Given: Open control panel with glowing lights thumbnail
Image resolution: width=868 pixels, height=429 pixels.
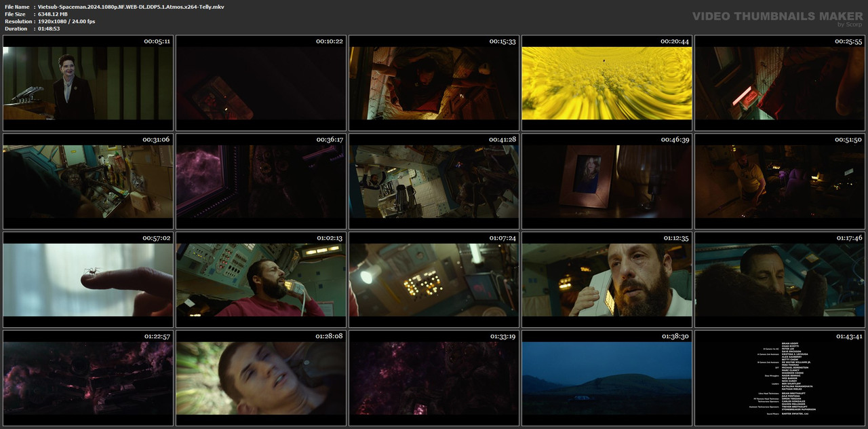Looking at the screenshot, I should point(434,280).
